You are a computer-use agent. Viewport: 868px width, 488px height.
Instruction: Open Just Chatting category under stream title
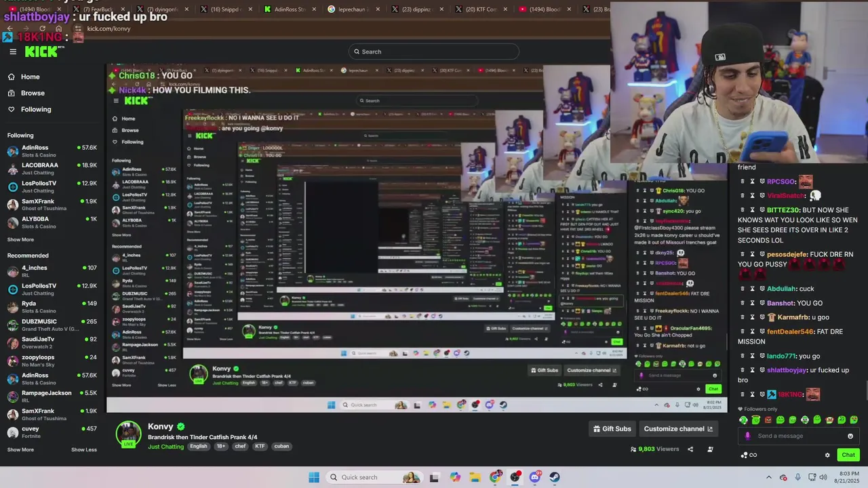166,447
